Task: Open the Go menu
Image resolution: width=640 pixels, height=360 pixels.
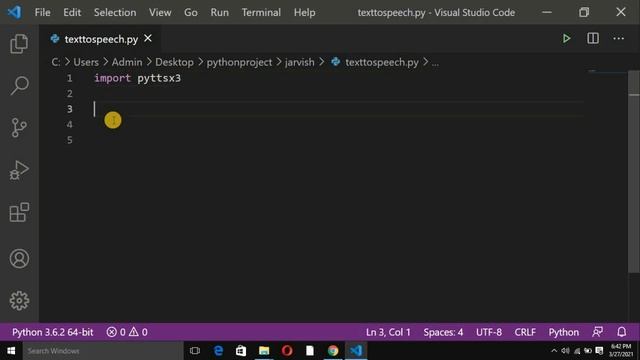Action: point(191,12)
